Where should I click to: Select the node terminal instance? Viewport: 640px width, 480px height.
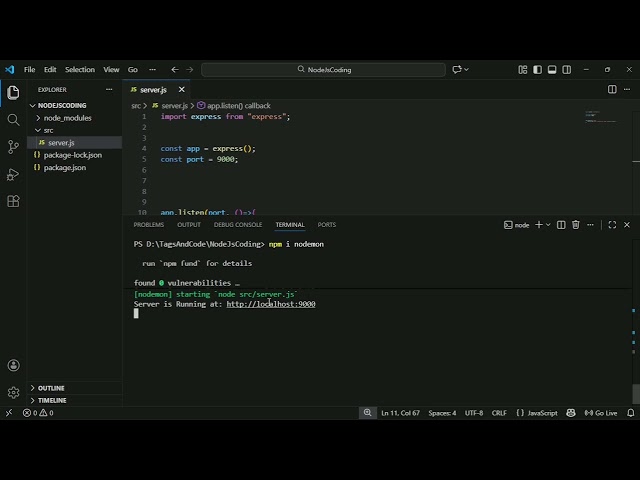coord(516,225)
